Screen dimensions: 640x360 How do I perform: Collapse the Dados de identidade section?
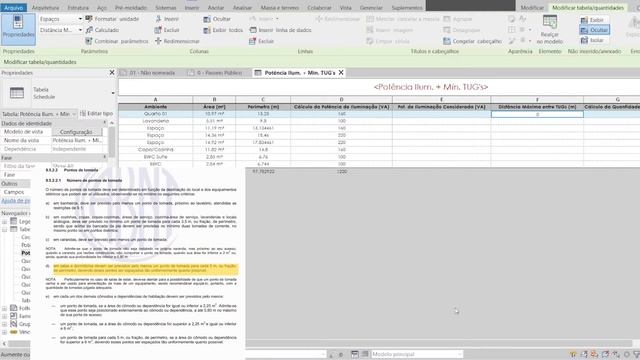tap(104, 123)
